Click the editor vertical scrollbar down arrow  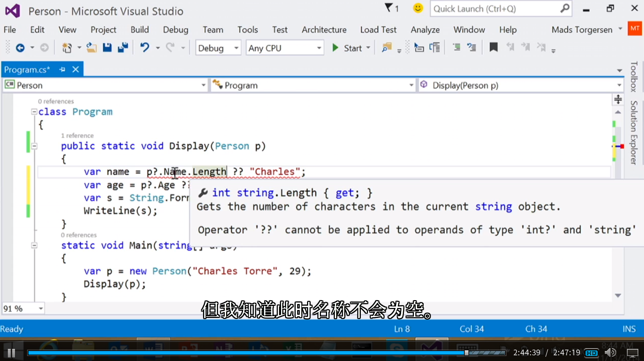click(x=618, y=295)
